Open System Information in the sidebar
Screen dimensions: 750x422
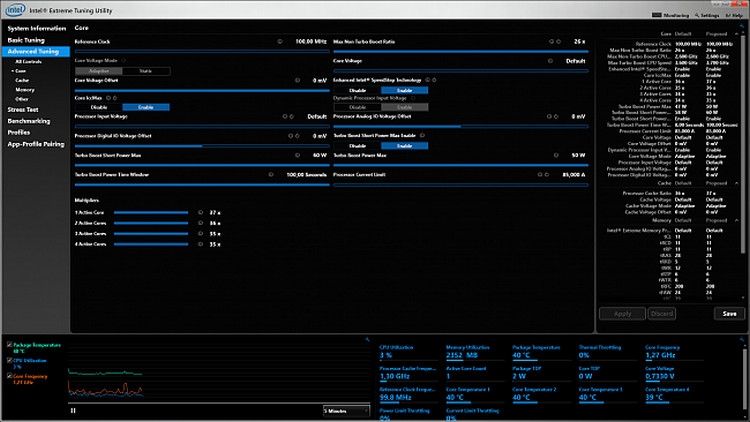point(36,28)
